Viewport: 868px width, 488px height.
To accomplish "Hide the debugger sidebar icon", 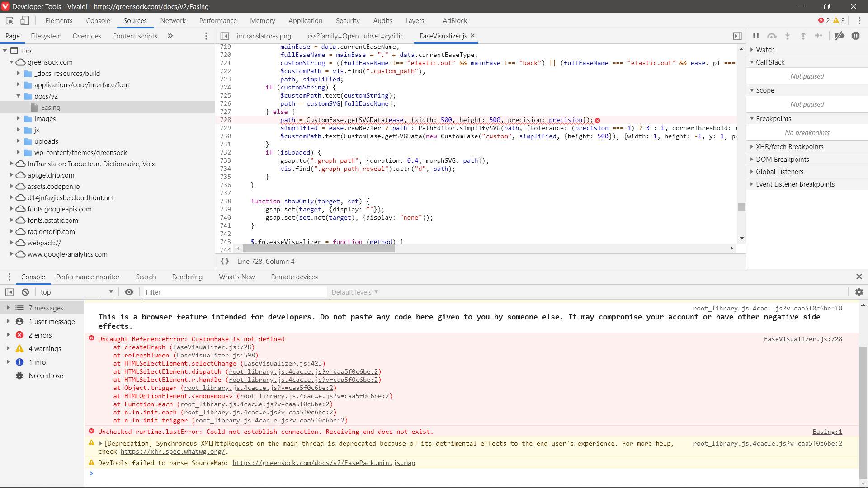I will (737, 36).
